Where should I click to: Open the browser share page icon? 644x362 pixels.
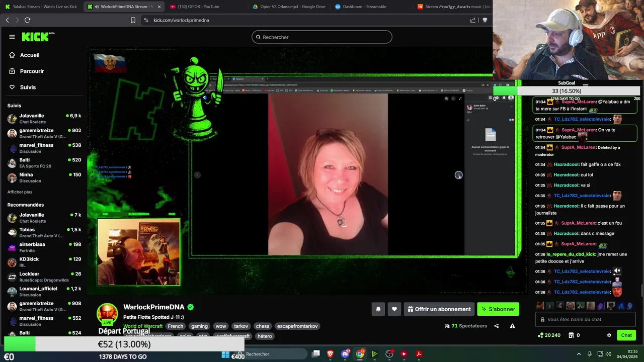[473, 20]
